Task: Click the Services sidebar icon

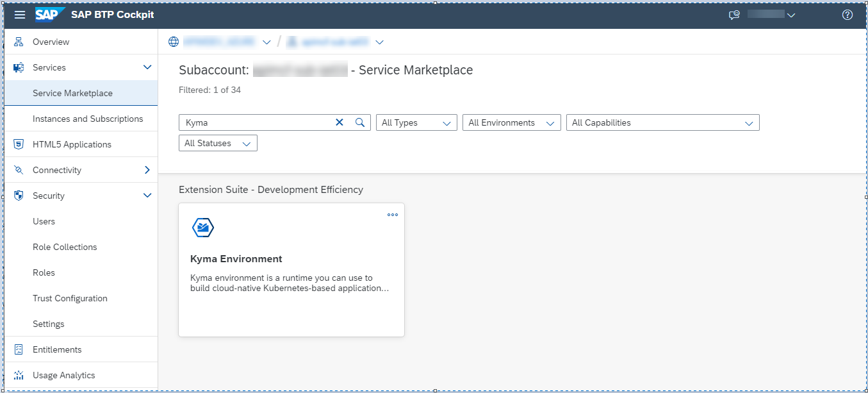Action: (19, 67)
